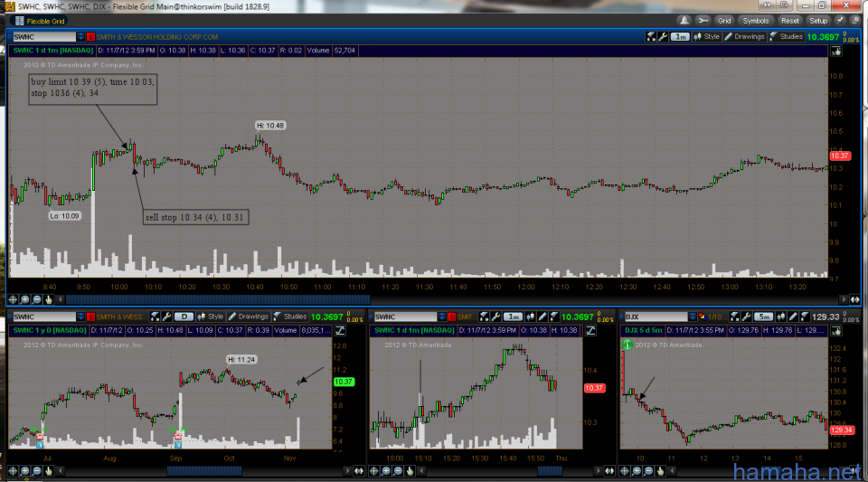Click the SWHC symbol field in the daily chart
The height and width of the screenshot is (482, 868).
(x=43, y=317)
